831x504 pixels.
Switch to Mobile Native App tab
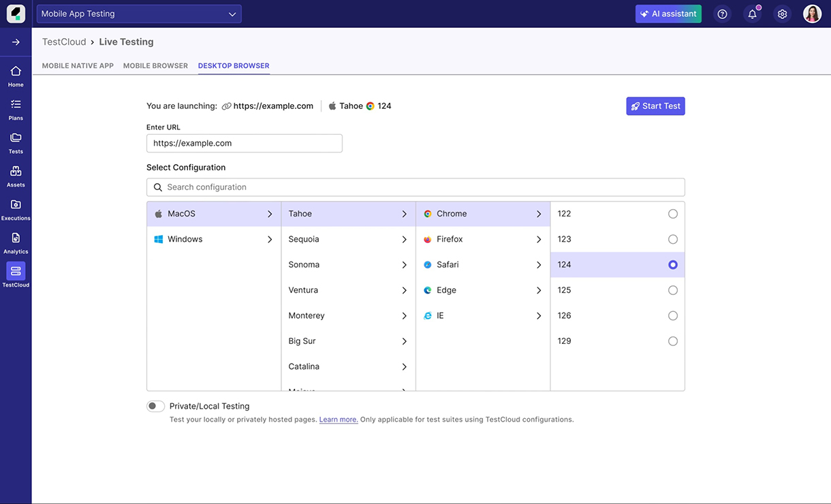pos(78,66)
